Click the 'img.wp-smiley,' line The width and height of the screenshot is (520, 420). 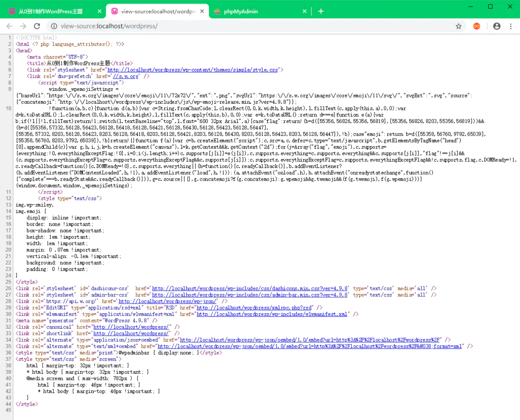[x=34, y=205]
